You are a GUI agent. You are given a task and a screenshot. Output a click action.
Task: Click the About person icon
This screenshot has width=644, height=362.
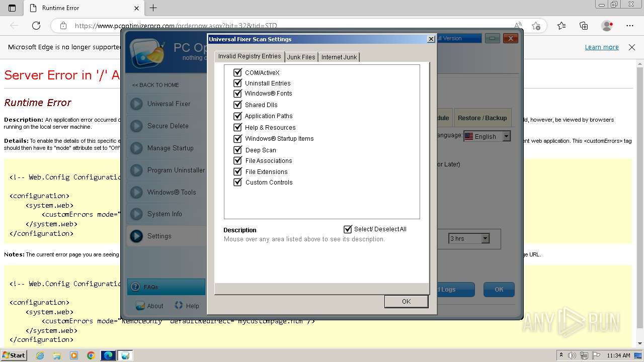(x=140, y=305)
